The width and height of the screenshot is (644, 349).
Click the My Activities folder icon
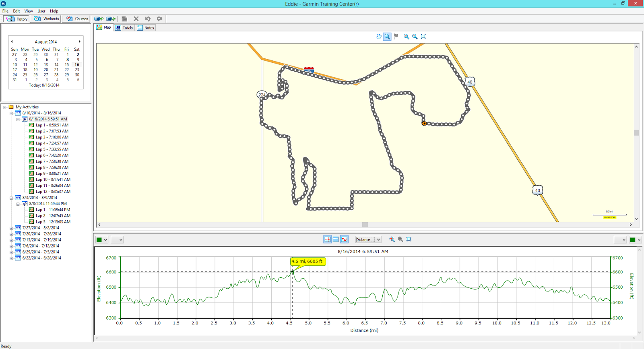(x=11, y=107)
